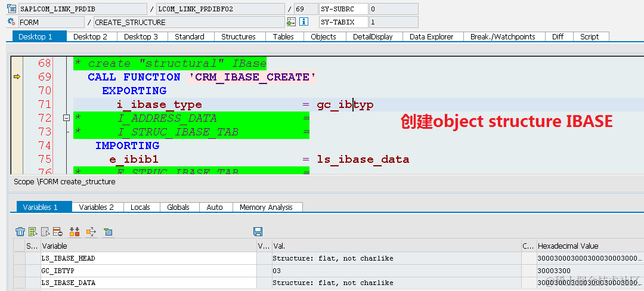This screenshot has height=291, width=644.
Task: Click the gear event icon beside FORM
Action: (x=11, y=21)
